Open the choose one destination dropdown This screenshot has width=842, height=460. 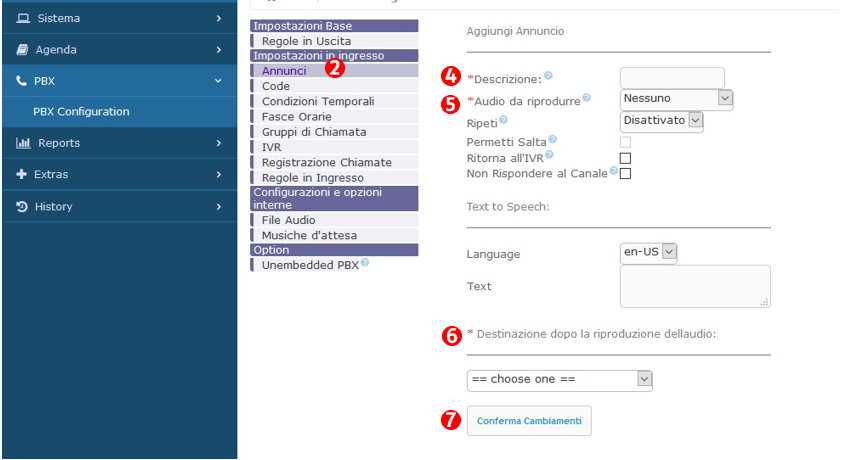point(559,380)
